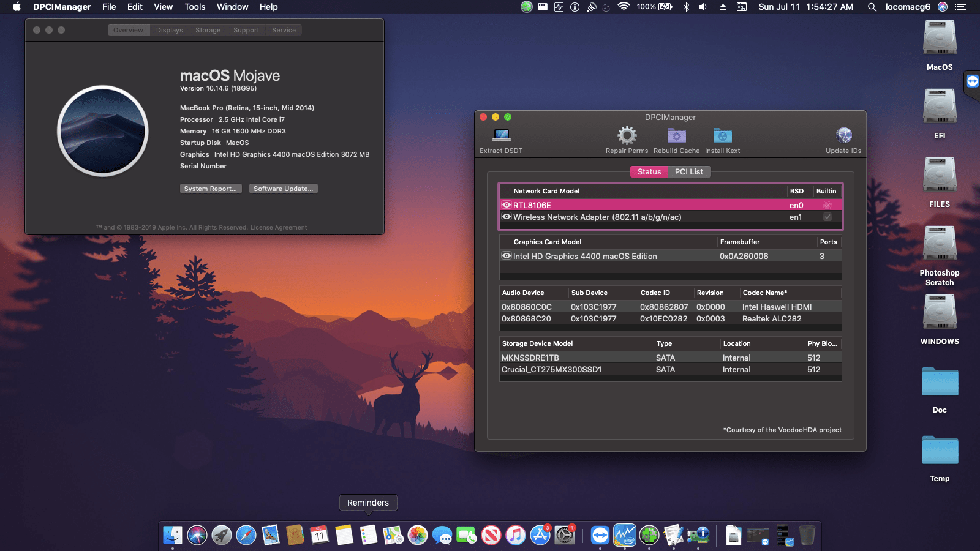Image resolution: width=980 pixels, height=551 pixels.
Task: Toggle Builtin checkbox for RTL8106E
Action: pos(827,205)
